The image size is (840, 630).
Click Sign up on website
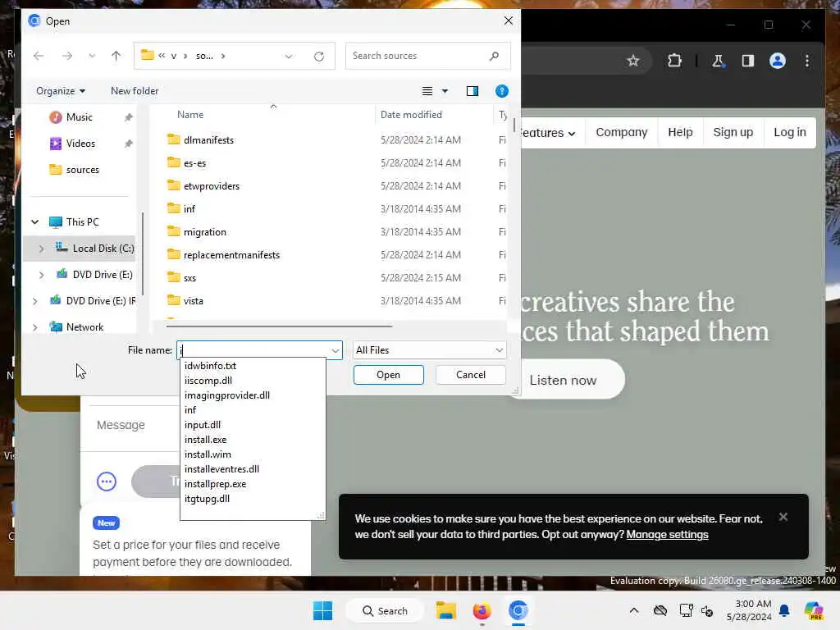[x=733, y=132]
